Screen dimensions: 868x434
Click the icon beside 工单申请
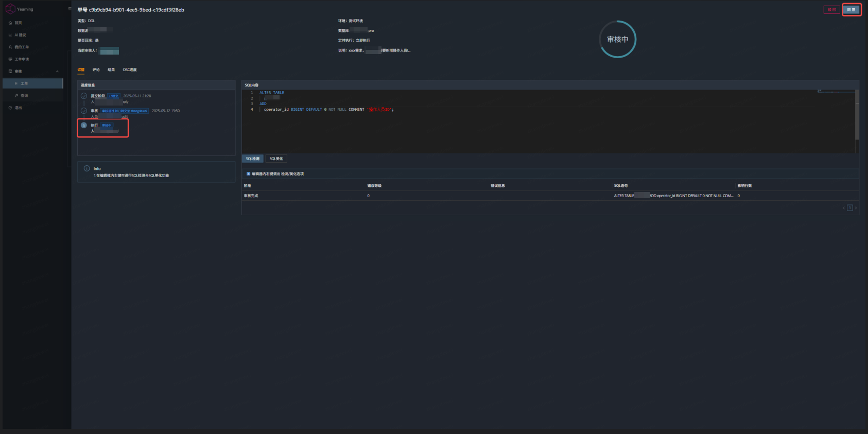point(10,59)
